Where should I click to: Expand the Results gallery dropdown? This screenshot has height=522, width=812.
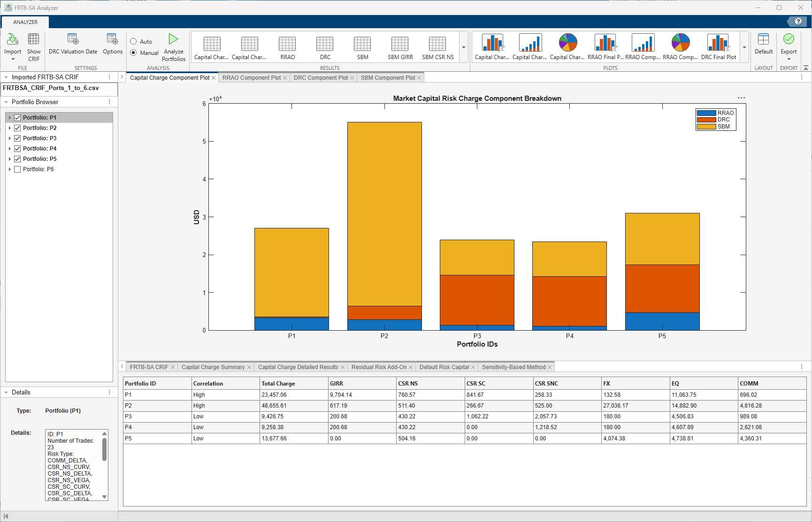click(463, 47)
